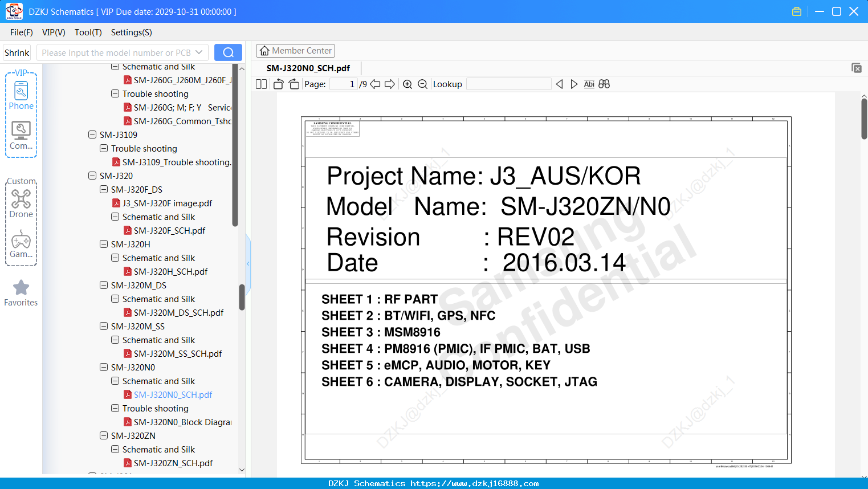Click the DZKJ app logo
This screenshot has height=489, width=868.
(x=14, y=11)
